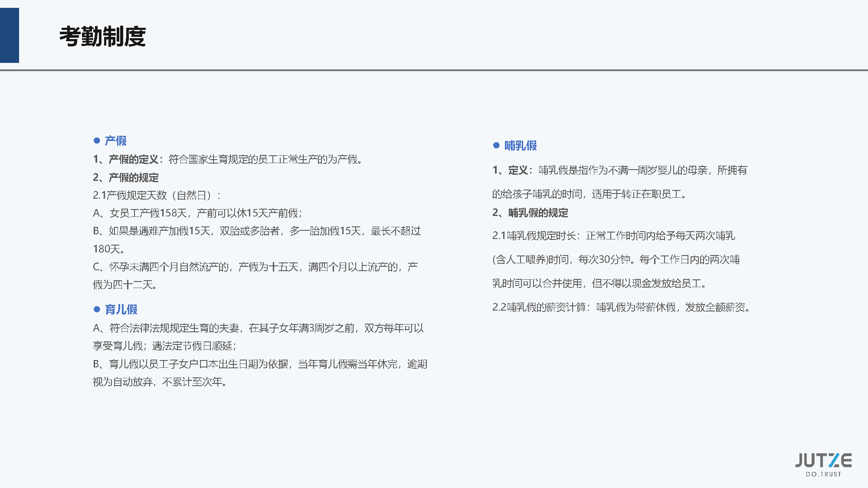Click the bold text 2、哺乳假的规定
868x488 pixels.
point(530,213)
